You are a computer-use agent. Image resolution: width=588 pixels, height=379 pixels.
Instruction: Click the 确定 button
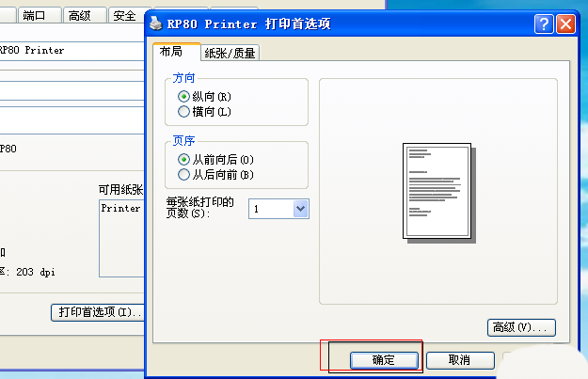[x=384, y=360]
